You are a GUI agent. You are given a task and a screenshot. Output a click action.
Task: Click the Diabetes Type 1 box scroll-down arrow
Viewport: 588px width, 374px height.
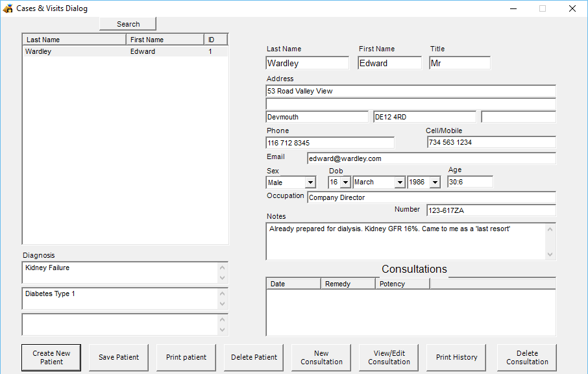(223, 304)
